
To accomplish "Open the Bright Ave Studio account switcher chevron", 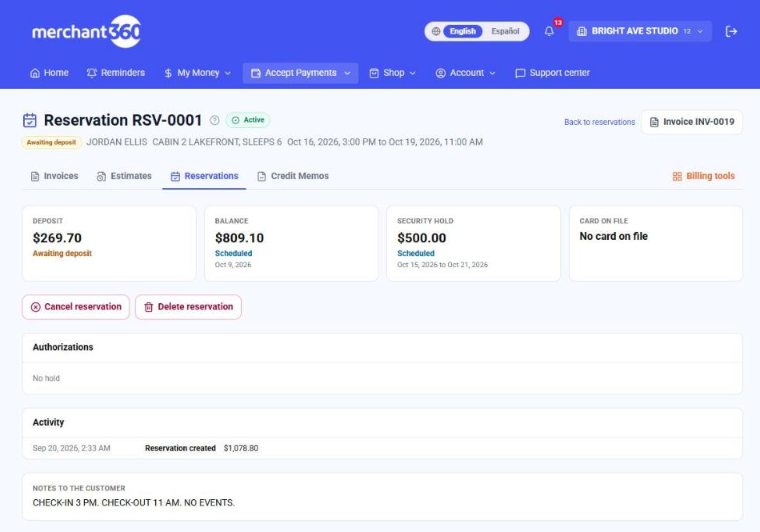I will [700, 31].
